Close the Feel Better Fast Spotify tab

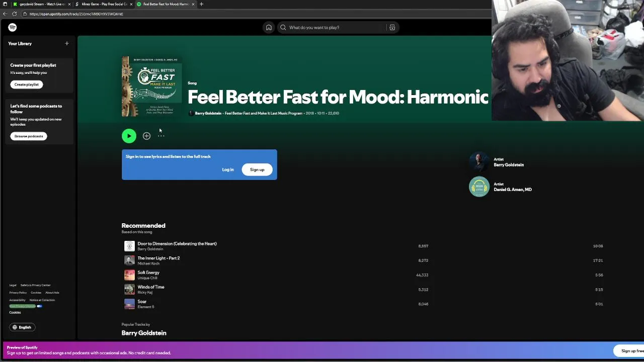click(194, 4)
